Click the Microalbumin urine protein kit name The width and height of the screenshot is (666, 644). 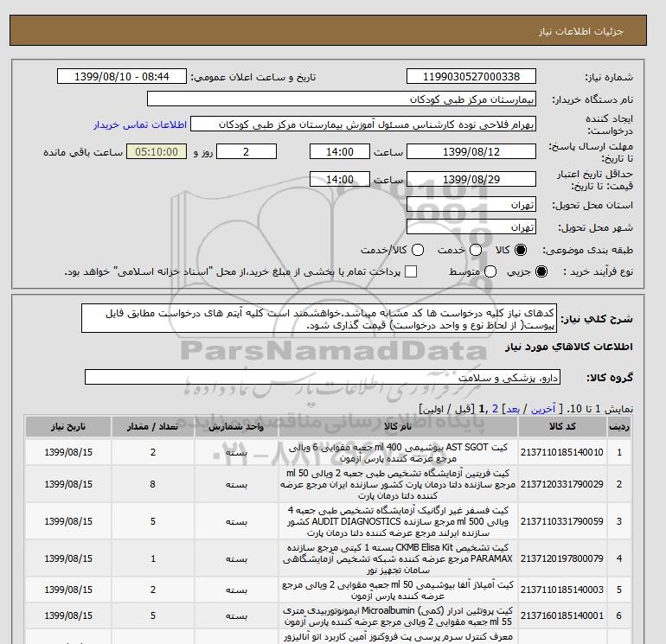pyautogui.click(x=398, y=616)
